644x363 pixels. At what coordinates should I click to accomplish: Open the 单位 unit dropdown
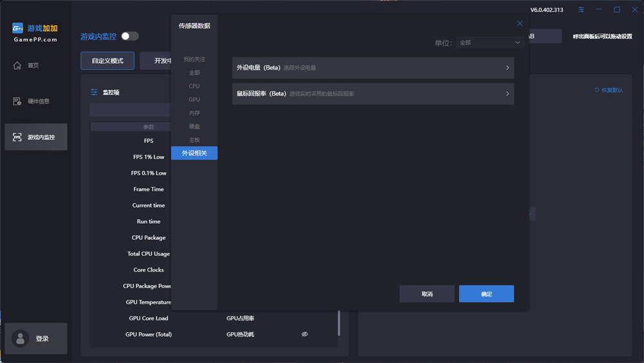click(489, 43)
